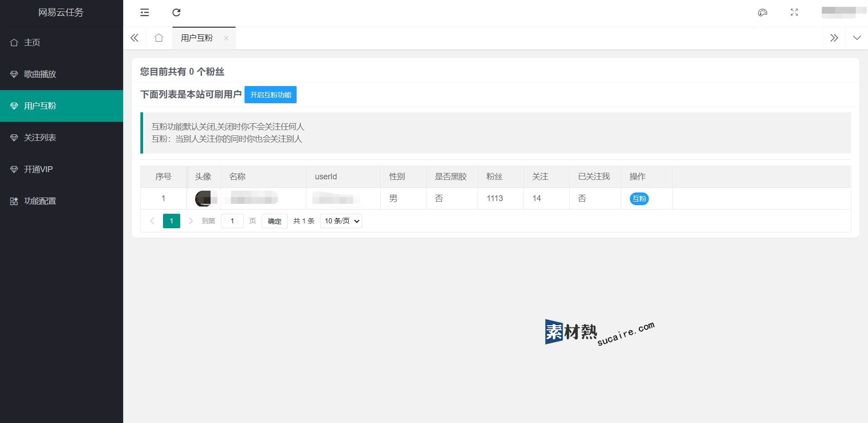Open 关注列表 in the sidebar
This screenshot has height=423, width=868.
tap(62, 138)
